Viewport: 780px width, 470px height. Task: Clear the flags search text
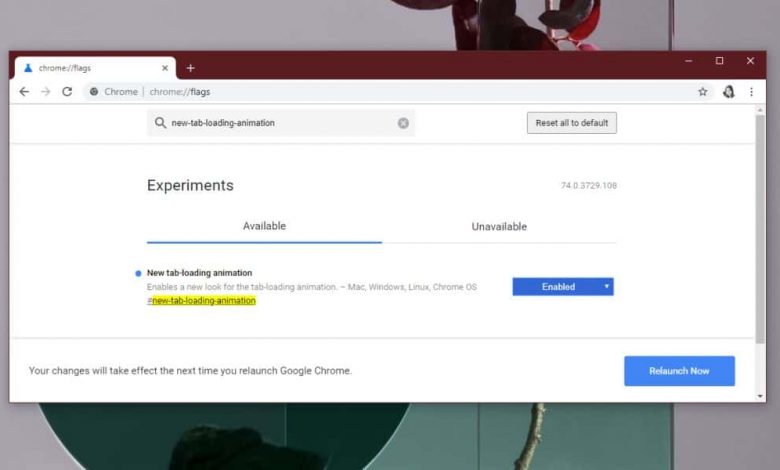pos(403,123)
